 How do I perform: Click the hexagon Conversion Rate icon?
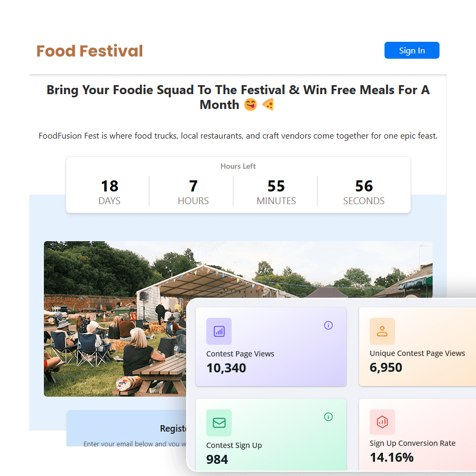point(382,422)
